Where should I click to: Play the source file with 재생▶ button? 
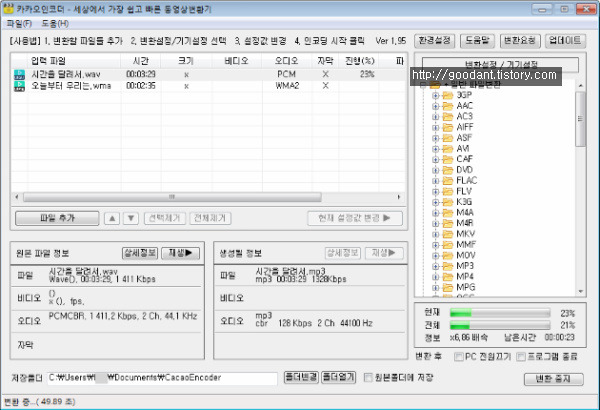tap(181, 253)
